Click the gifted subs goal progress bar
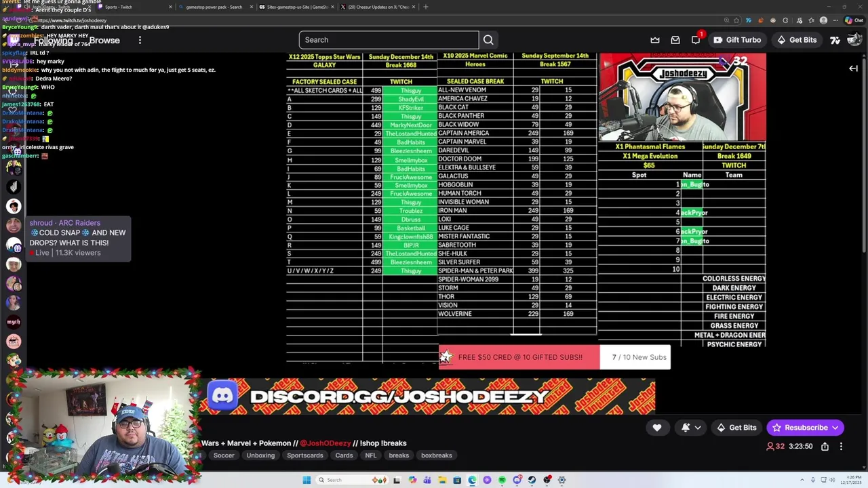 click(555, 357)
